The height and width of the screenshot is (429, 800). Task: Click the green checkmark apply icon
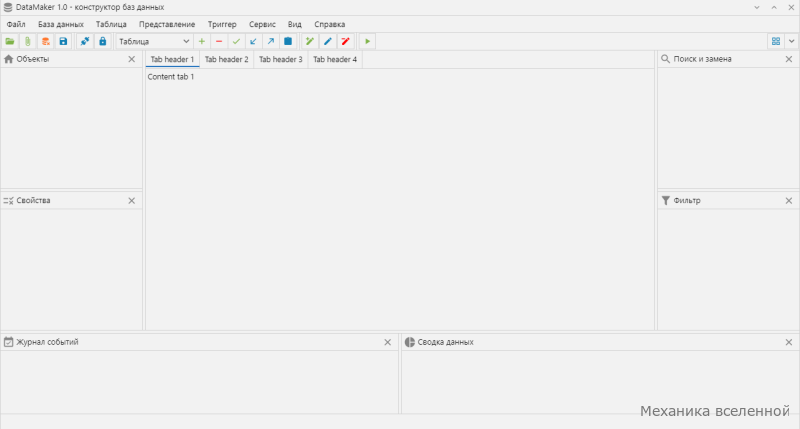[236, 41]
